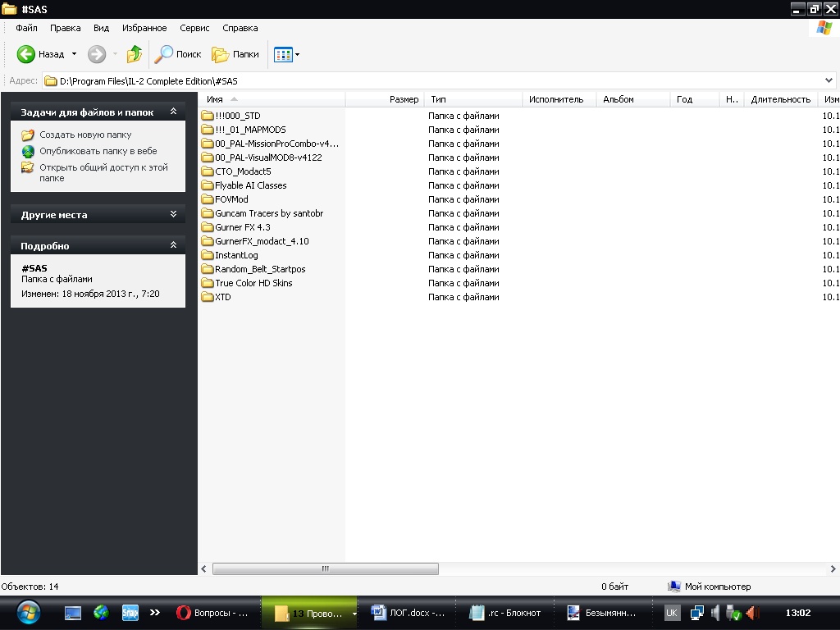Go up one folder level
Image resolution: width=840 pixels, height=630 pixels.
click(x=135, y=54)
